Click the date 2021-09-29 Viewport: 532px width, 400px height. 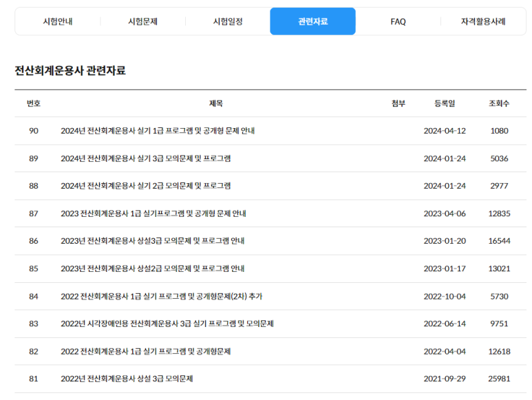[445, 379]
